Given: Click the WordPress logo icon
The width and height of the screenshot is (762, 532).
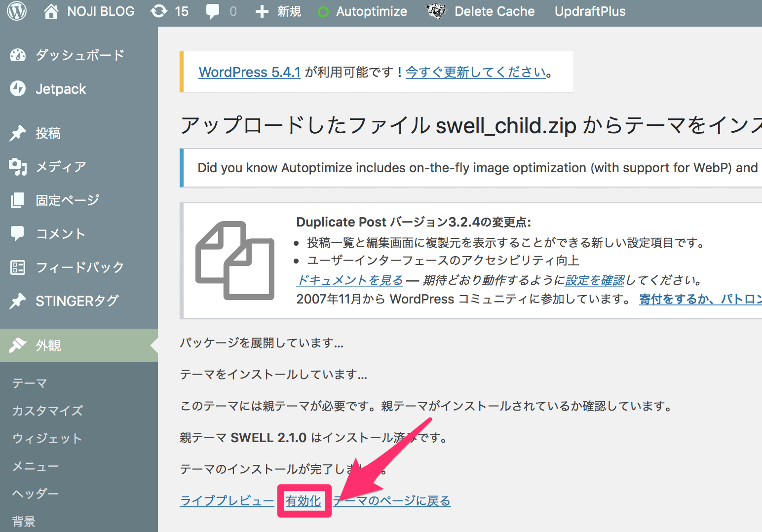Looking at the screenshot, I should pyautogui.click(x=17, y=11).
